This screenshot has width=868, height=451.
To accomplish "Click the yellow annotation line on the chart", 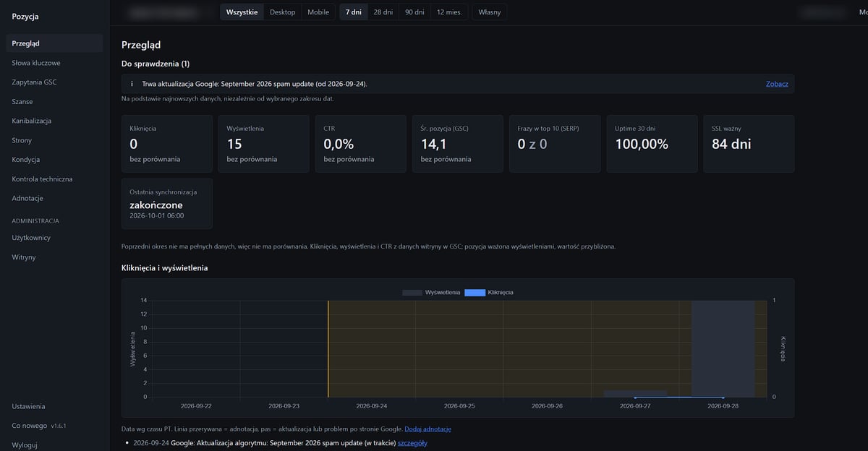I will [x=328, y=348].
